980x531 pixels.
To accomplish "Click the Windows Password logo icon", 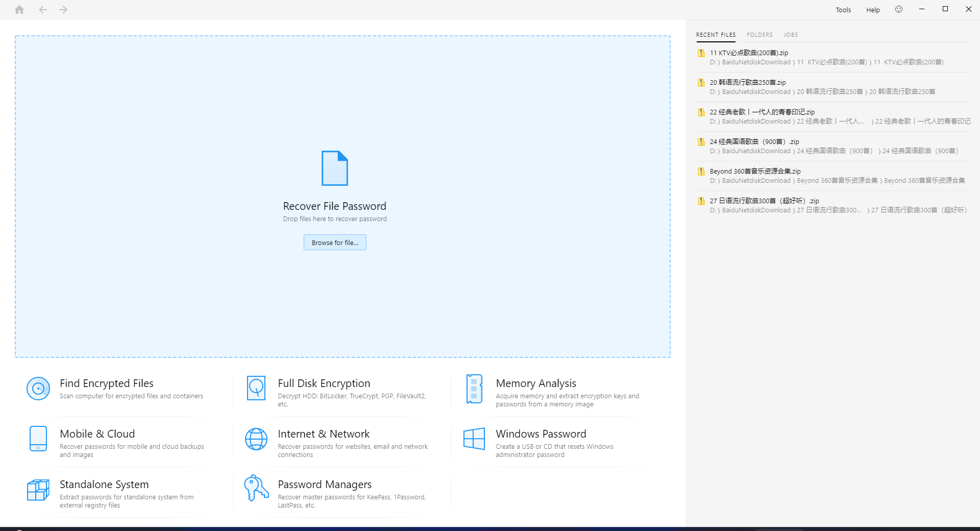I will click(x=474, y=439).
